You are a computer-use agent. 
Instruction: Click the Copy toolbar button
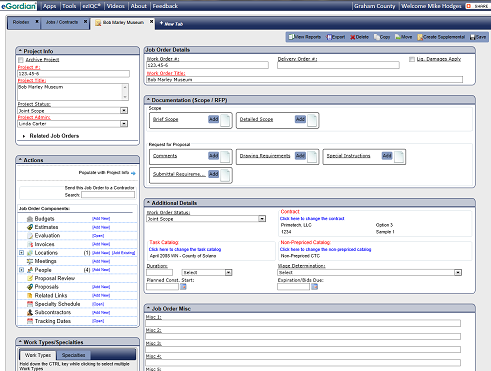tap(382, 37)
